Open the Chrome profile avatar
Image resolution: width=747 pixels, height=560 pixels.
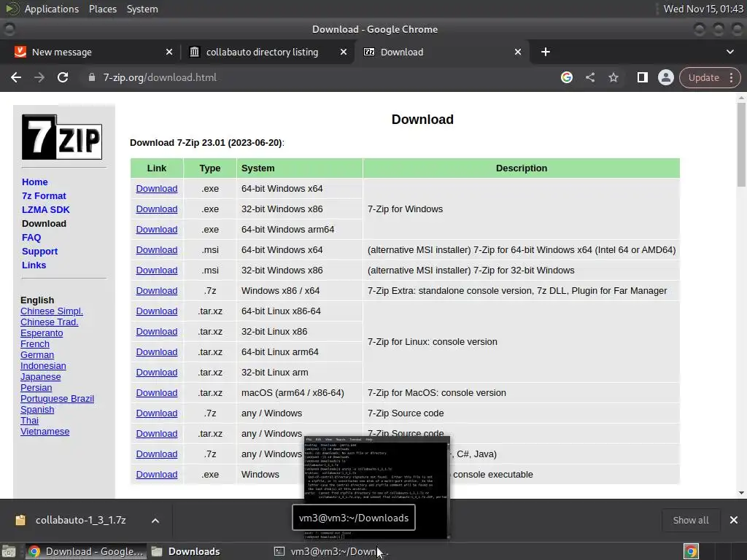pos(665,77)
